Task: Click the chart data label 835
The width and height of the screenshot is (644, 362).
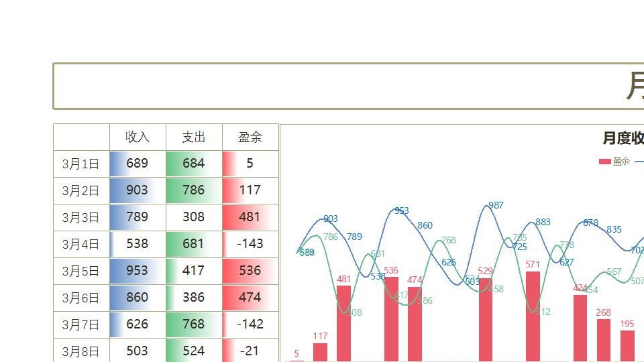Action: click(x=614, y=229)
